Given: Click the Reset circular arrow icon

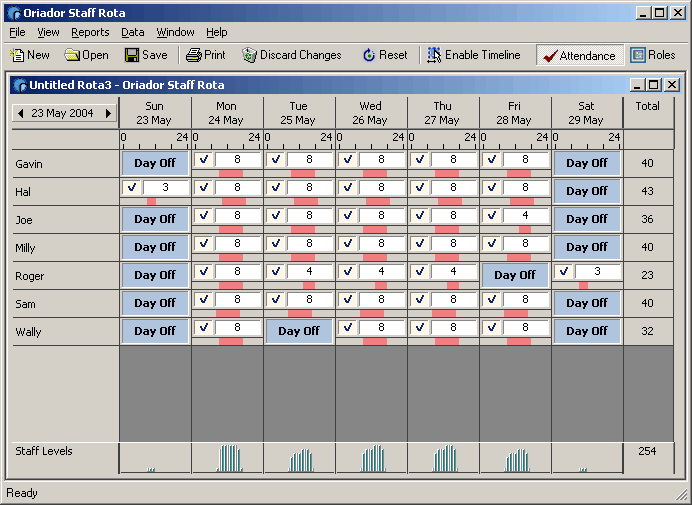Looking at the screenshot, I should 369,55.
